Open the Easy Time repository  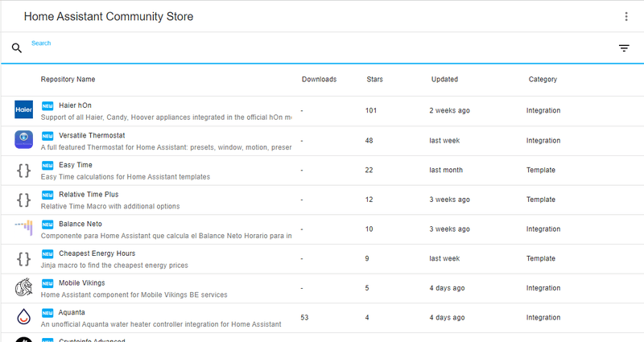point(76,165)
